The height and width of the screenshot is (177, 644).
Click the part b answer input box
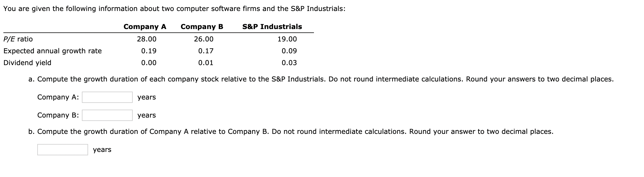point(62,150)
